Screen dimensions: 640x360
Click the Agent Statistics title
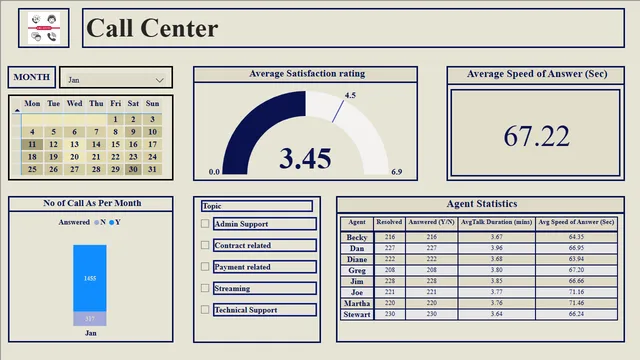tap(482, 204)
